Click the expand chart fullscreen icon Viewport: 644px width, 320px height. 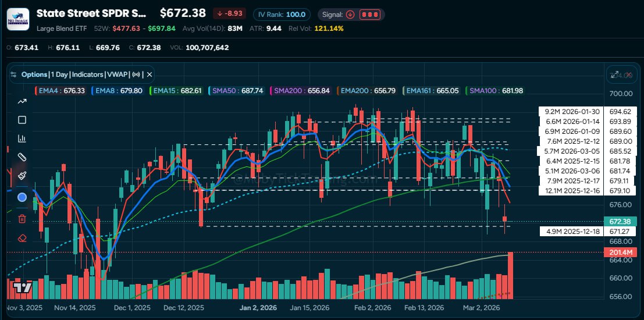[614, 74]
